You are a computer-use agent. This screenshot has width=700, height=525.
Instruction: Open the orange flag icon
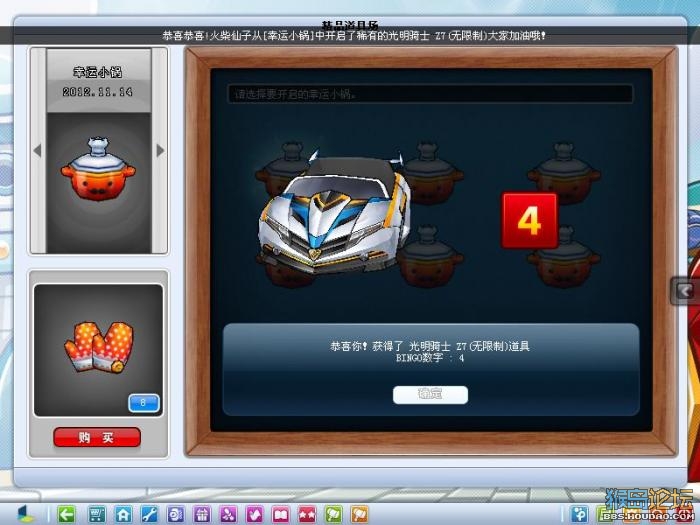[x=360, y=514]
